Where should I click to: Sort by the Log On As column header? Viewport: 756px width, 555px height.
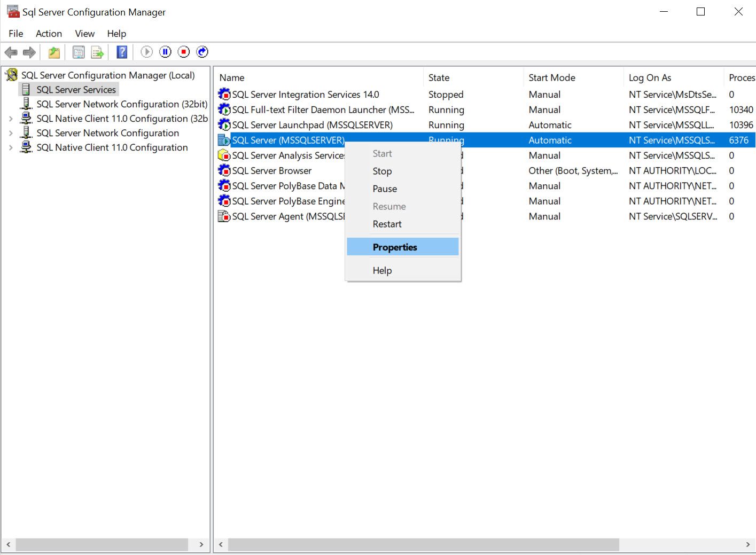[673, 77]
